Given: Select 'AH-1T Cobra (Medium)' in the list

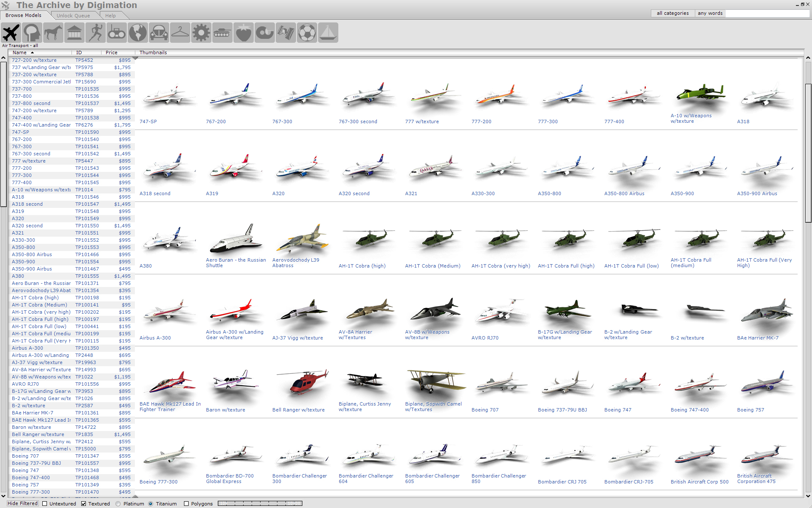Looking at the screenshot, I should [71, 305].
